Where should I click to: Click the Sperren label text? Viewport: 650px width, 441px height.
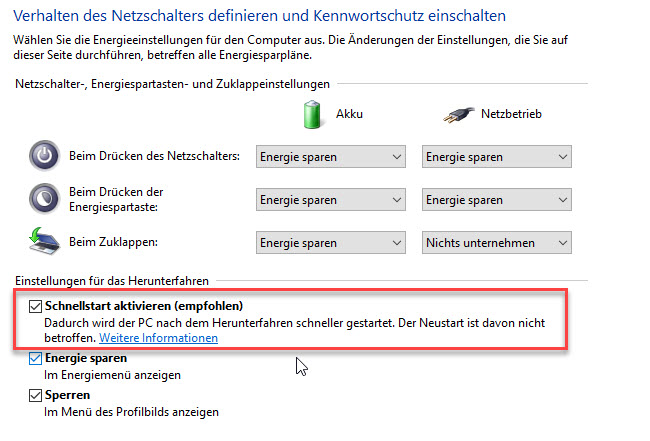click(x=67, y=395)
